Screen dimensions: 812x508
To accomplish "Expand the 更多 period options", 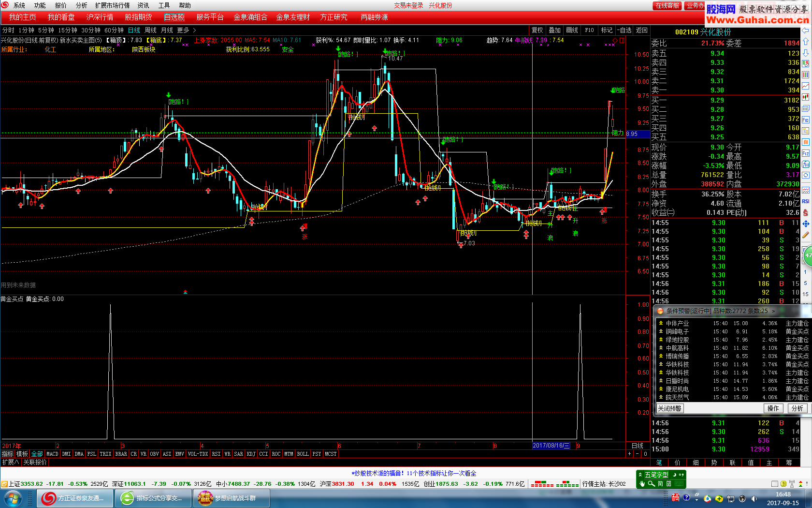I will [x=186, y=30].
